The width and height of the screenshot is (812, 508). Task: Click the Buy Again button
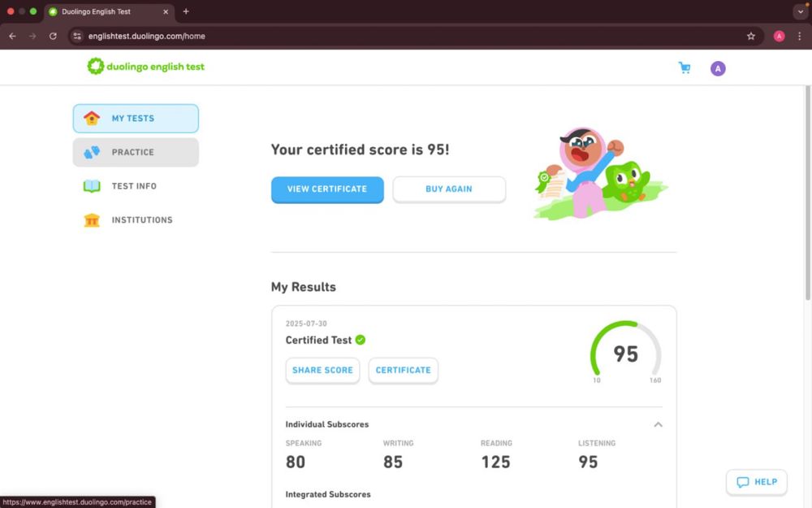(449, 189)
